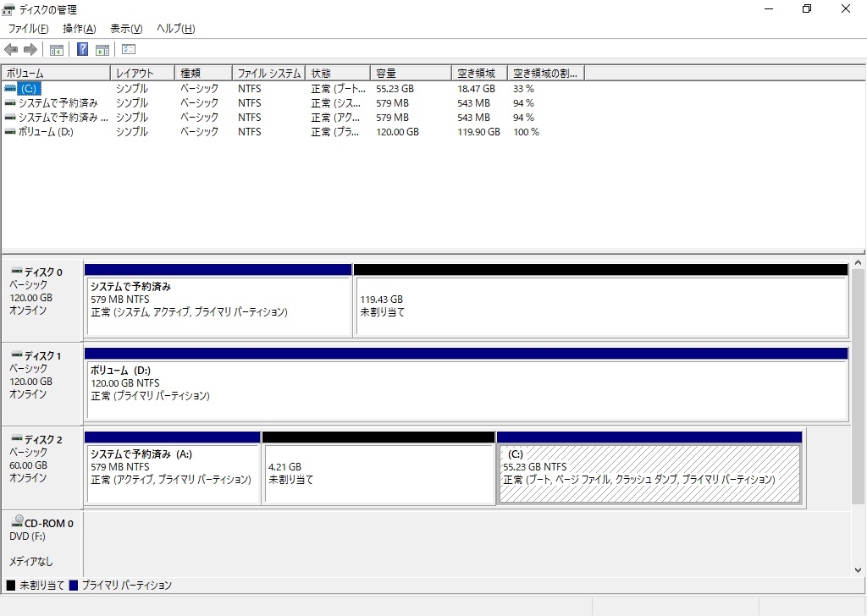867x616 pixels.
Task: Click the 120.00 GB capacity cell
Action: point(398,131)
